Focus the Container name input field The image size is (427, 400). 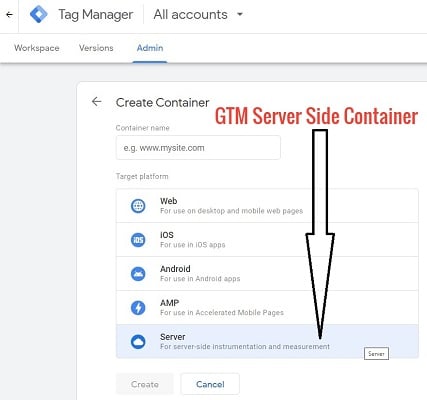click(x=198, y=148)
